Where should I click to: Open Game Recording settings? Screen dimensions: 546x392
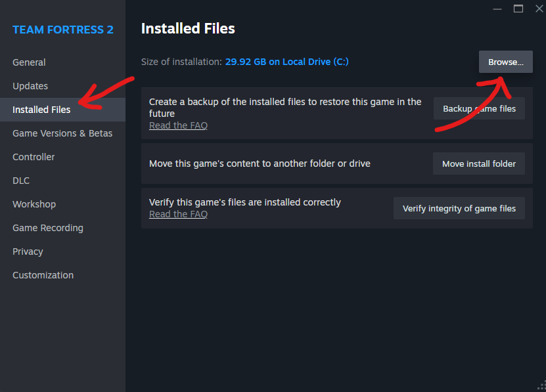coord(48,228)
